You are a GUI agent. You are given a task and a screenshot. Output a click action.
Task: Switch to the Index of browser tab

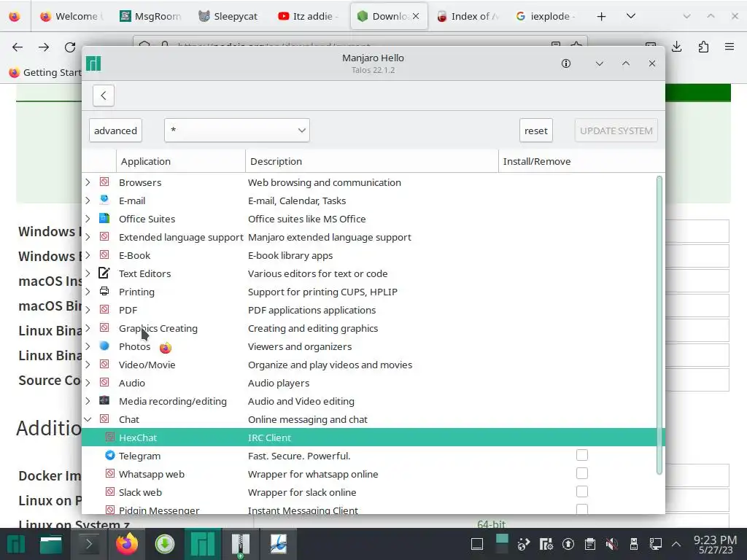pos(468,16)
